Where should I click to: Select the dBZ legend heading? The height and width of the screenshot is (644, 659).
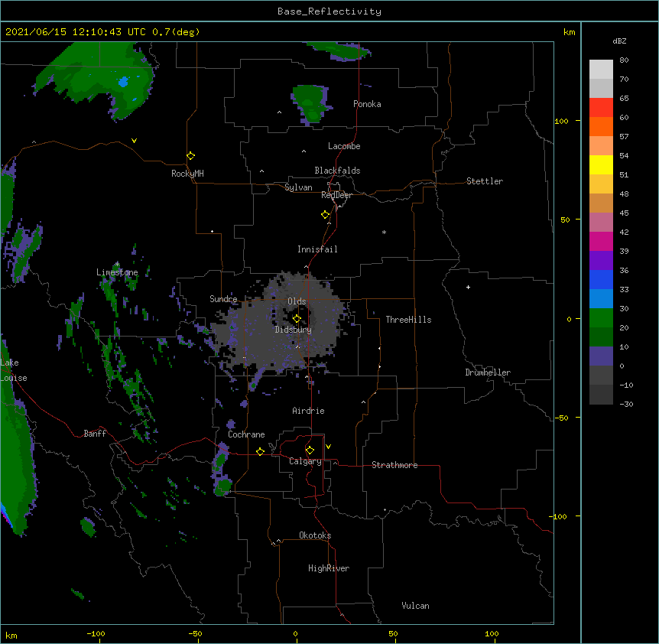[619, 41]
